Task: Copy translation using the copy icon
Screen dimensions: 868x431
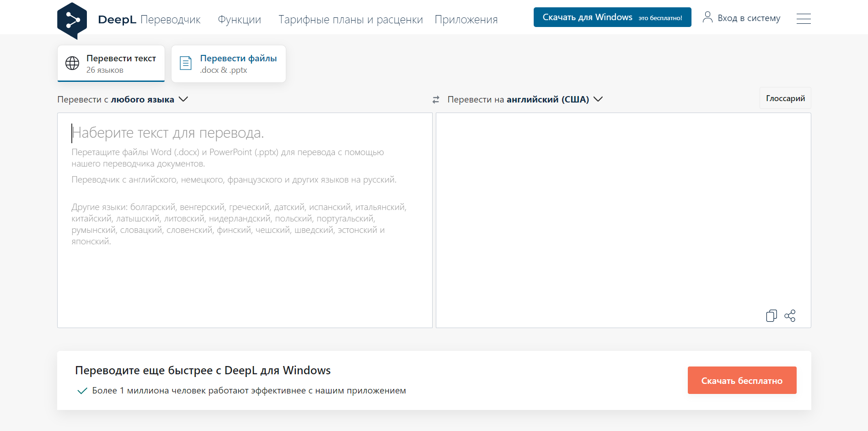Action: pyautogui.click(x=771, y=316)
